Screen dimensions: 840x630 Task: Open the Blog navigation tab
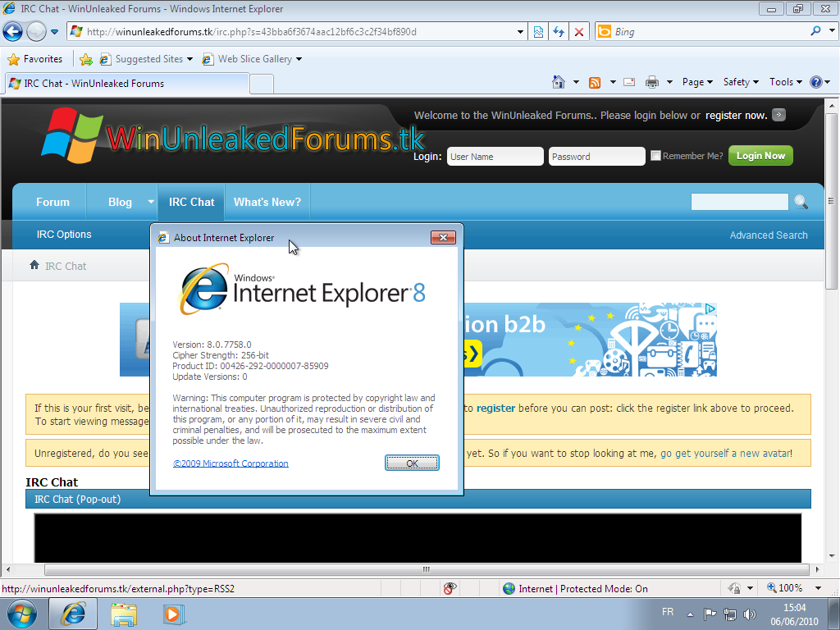tap(120, 202)
